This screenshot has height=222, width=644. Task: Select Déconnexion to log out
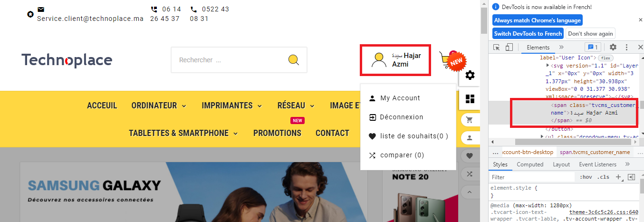[x=396, y=117]
